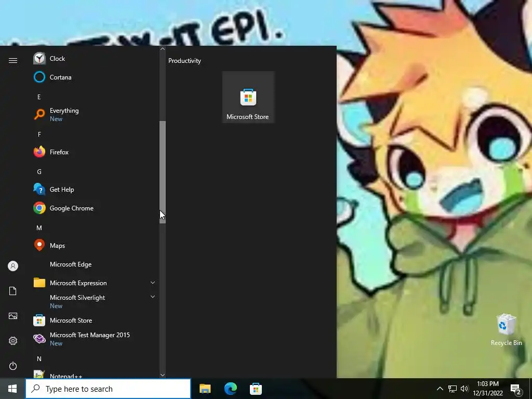Click the taskbar clock showing 1:03 PM
The image size is (532, 399).
(488, 389)
